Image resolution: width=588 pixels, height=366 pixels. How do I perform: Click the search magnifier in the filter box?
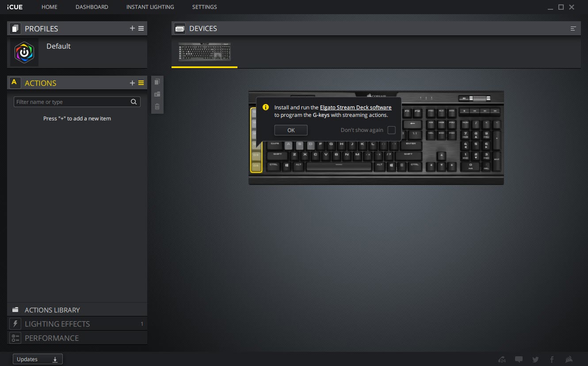pos(134,102)
